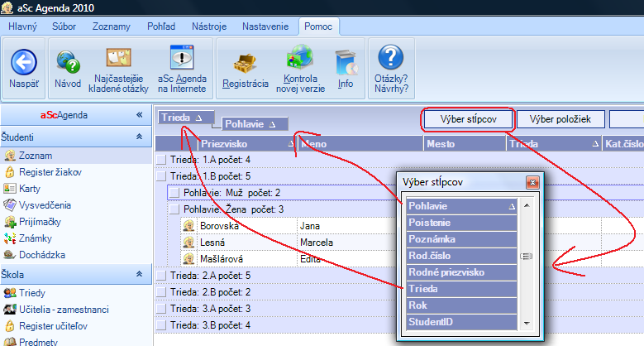
Task: Tick the checkbox for Trieda: 3.A
Action: pyautogui.click(x=161, y=309)
